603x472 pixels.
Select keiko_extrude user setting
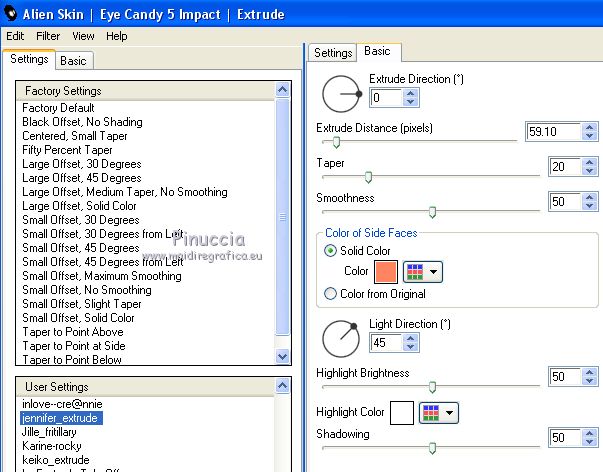point(56,460)
